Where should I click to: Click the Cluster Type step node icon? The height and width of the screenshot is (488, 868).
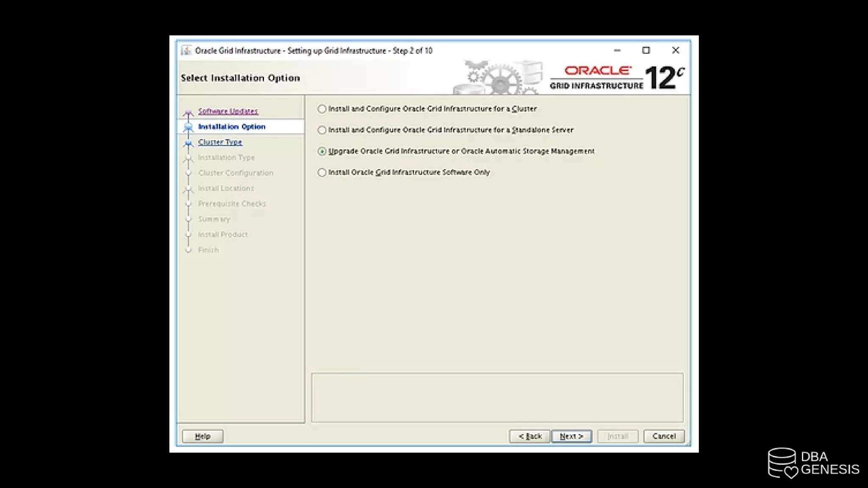pyautogui.click(x=188, y=143)
